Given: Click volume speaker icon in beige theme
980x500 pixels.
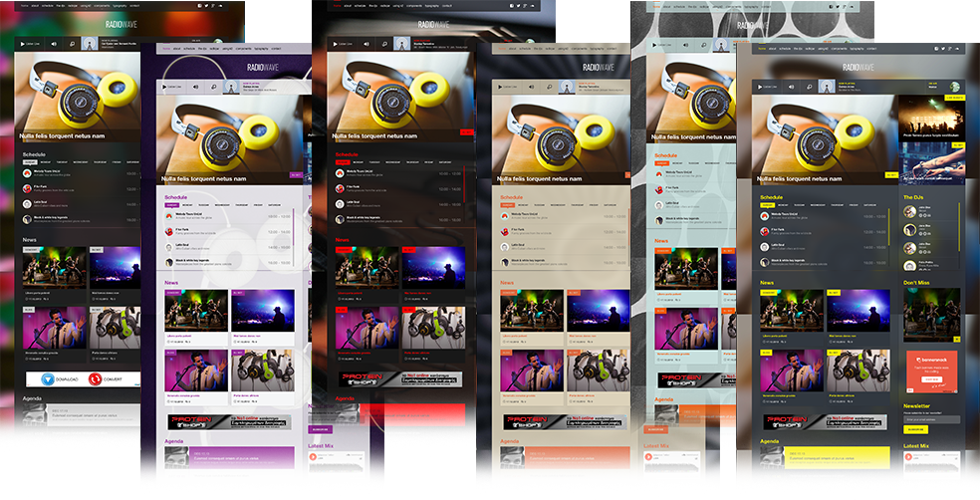Looking at the screenshot, I should 532,87.
